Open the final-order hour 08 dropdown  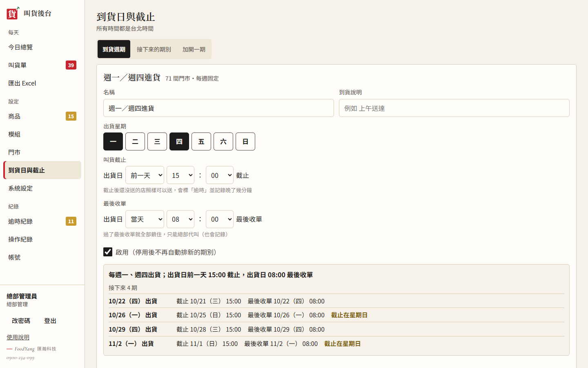pos(180,219)
